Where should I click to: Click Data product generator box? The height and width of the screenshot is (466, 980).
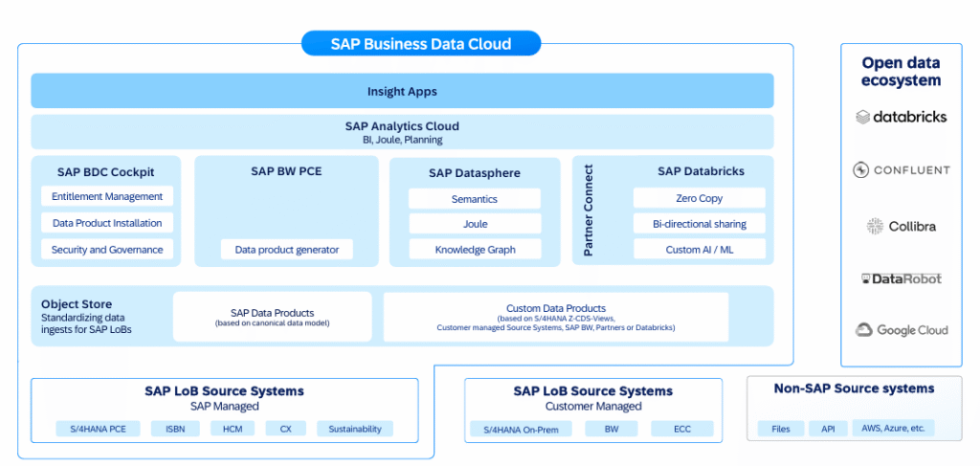(x=287, y=250)
